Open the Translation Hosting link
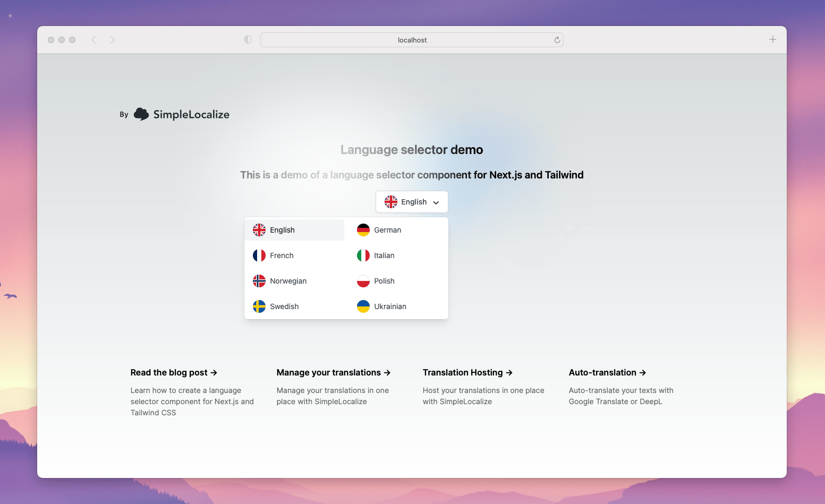This screenshot has height=504, width=825. pyautogui.click(x=467, y=373)
